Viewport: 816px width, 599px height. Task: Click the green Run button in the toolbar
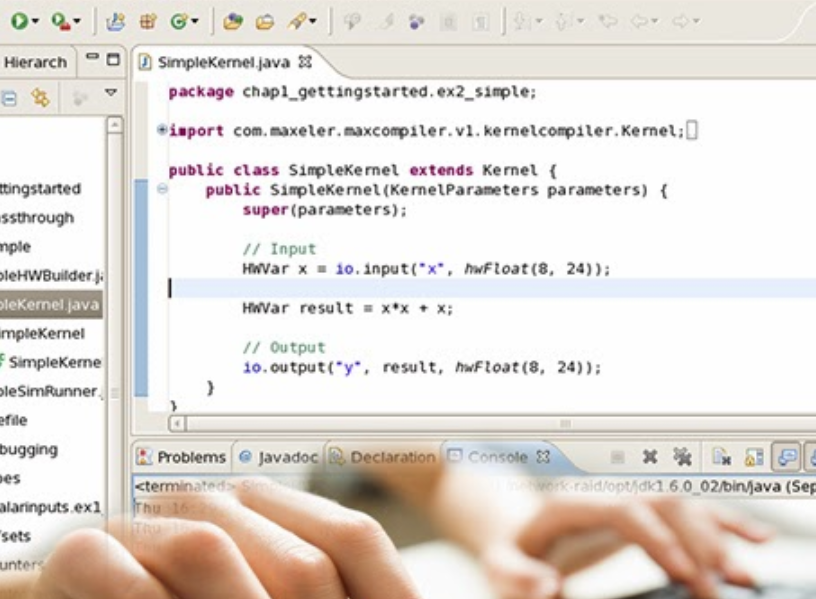pyautogui.click(x=19, y=20)
